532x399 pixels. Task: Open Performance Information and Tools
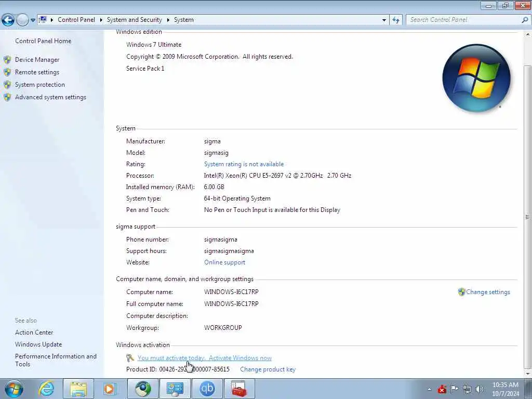(x=56, y=360)
